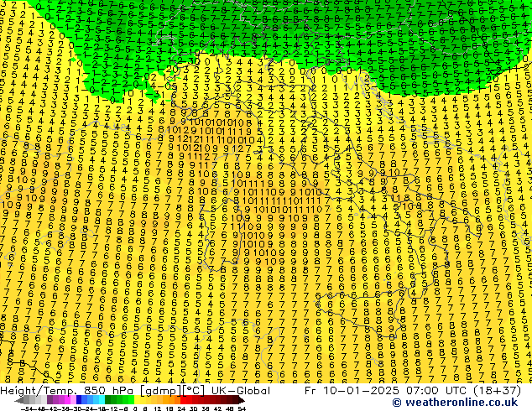This screenshot has width=532, height=411.
Task: Pick the dark blue legend swatch near -30
Action: point(79,400)
